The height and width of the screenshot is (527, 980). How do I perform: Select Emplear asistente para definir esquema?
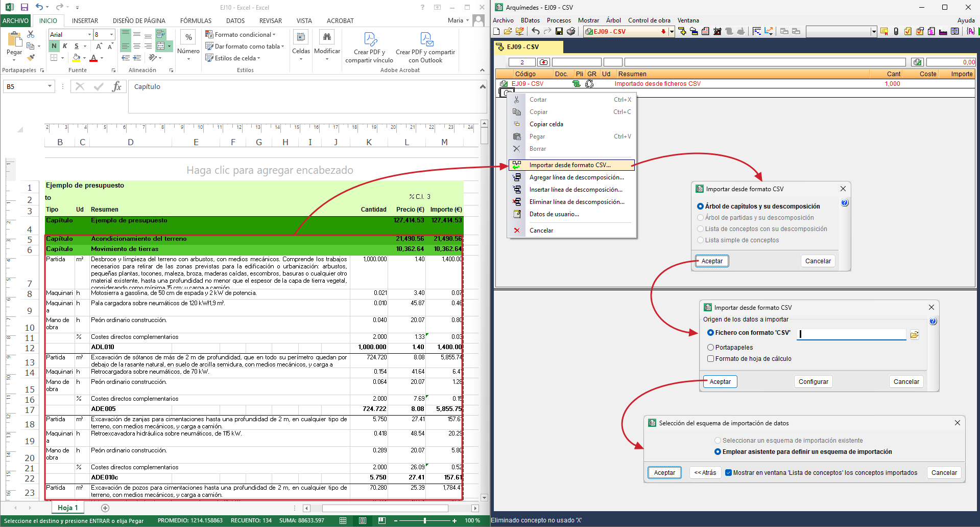[x=718, y=452]
